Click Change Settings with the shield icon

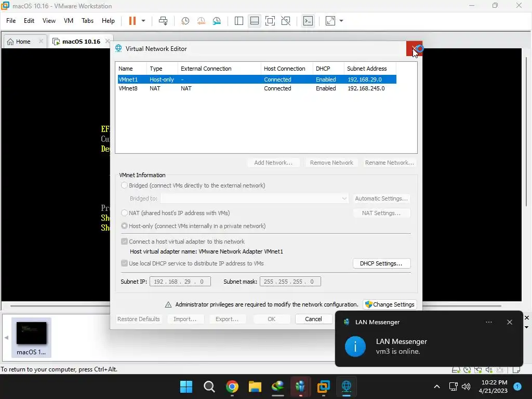click(x=390, y=304)
